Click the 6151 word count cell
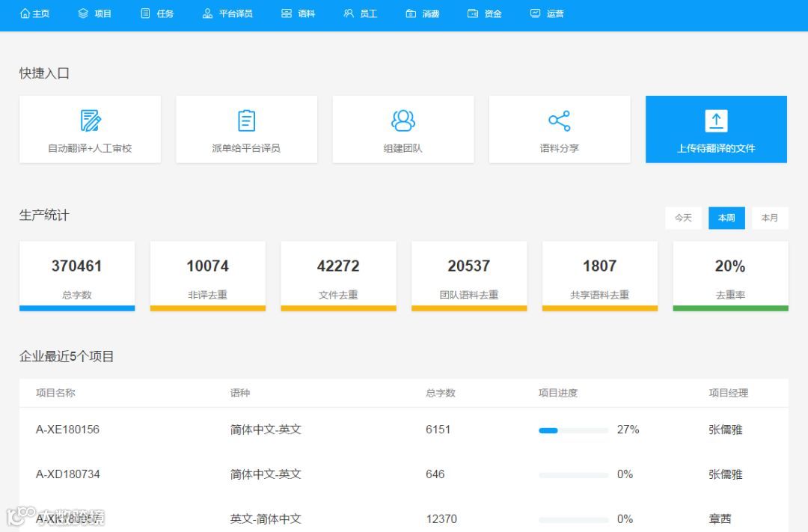 point(438,429)
